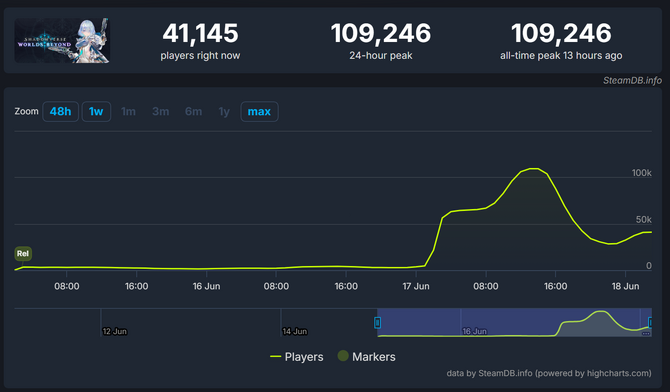Image resolution: width=670 pixels, height=392 pixels.
Task: Click the Zoom label
Action: point(26,111)
